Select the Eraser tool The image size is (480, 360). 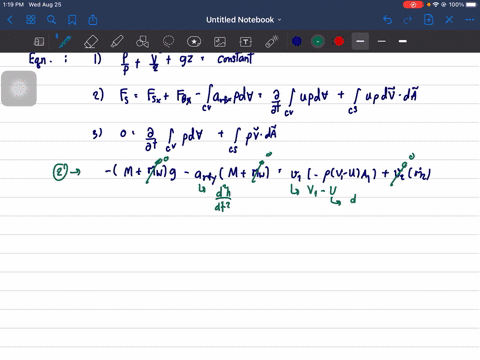pyautogui.click(x=91, y=42)
